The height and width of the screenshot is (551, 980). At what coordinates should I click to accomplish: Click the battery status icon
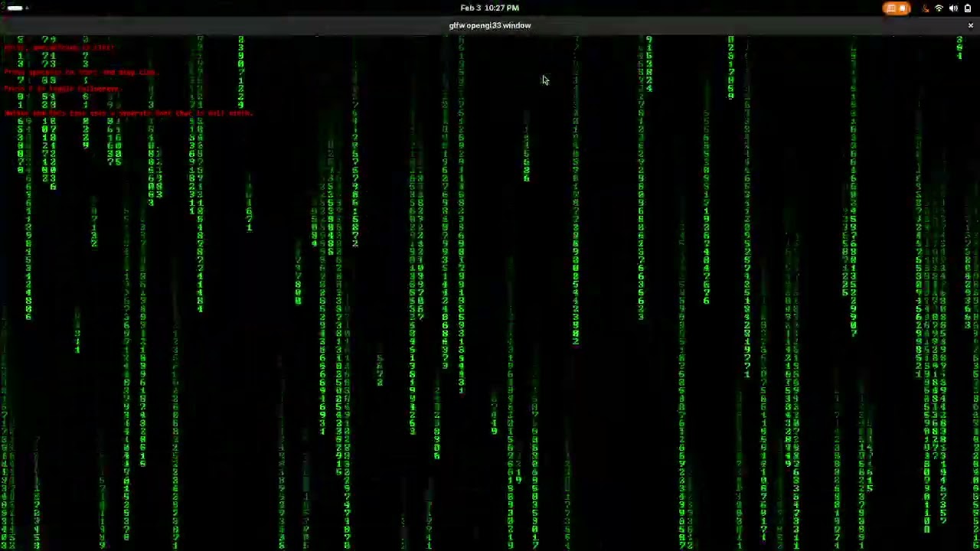(x=968, y=8)
